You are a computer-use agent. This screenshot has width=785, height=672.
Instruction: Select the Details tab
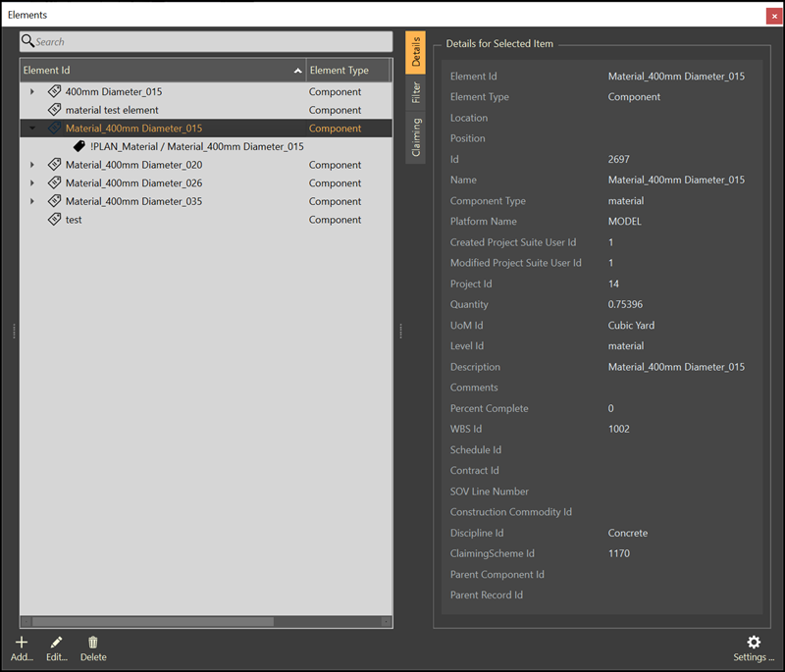416,53
